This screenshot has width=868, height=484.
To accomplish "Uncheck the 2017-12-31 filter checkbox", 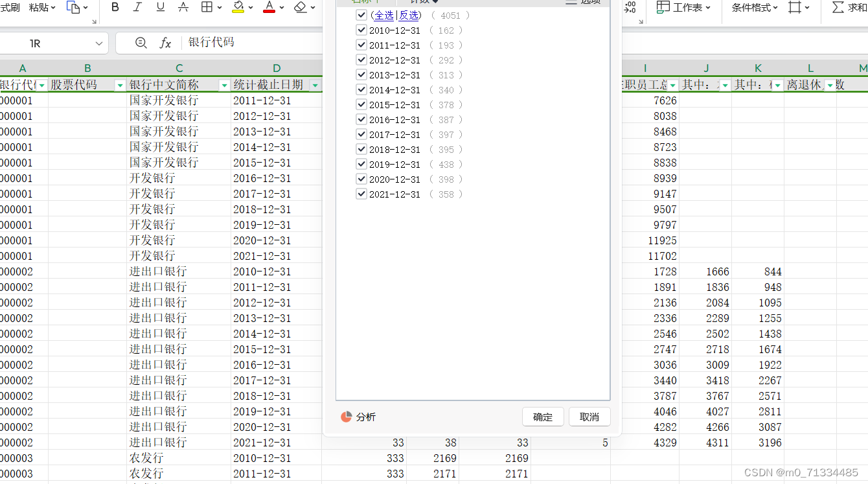I will pyautogui.click(x=361, y=134).
